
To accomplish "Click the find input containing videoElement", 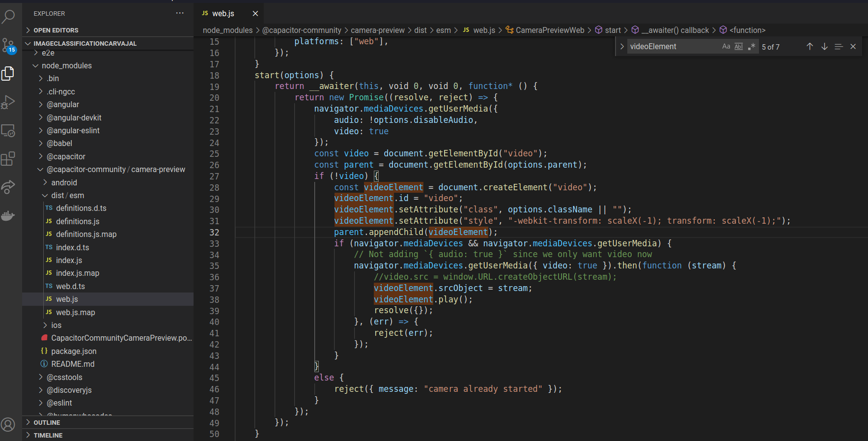I will [x=673, y=46].
